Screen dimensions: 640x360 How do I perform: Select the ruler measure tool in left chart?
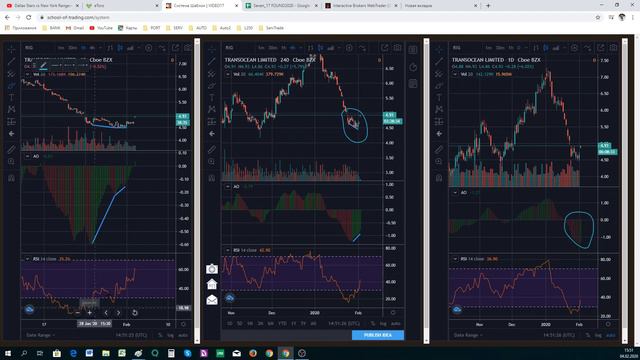[x=11, y=150]
